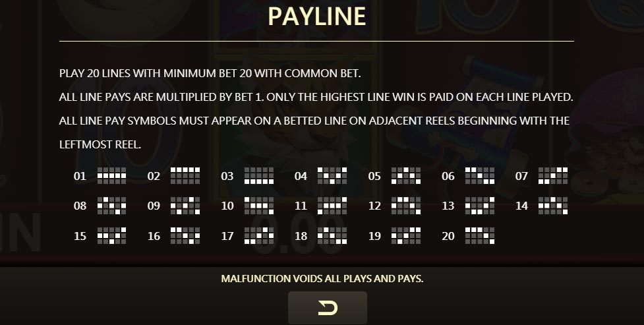Click payline 13 pattern icon

[x=480, y=206]
